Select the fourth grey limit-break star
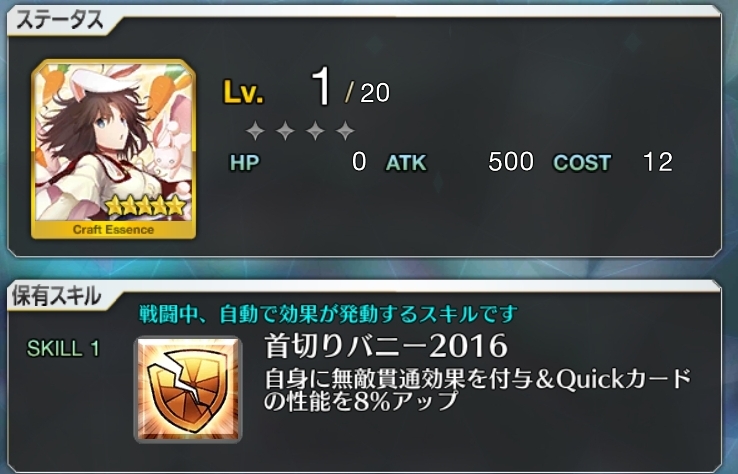Viewport: 738px width, 474px height. point(345,130)
